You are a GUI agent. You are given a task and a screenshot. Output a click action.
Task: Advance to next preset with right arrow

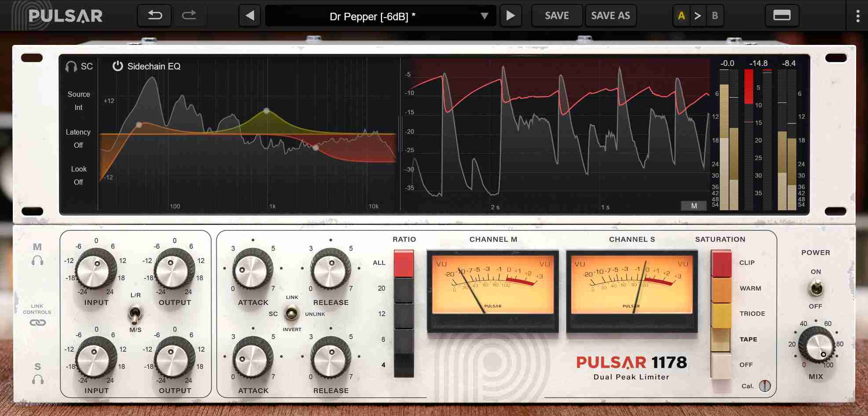pyautogui.click(x=511, y=15)
